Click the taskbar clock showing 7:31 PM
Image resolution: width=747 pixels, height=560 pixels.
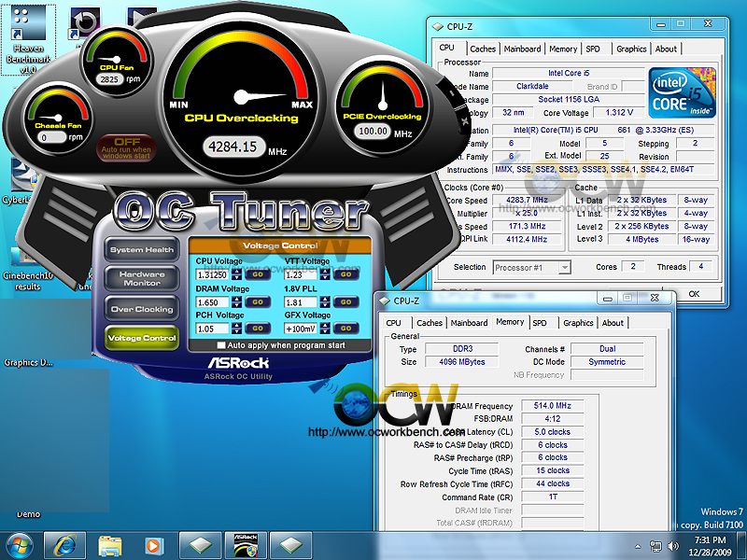[x=710, y=546]
